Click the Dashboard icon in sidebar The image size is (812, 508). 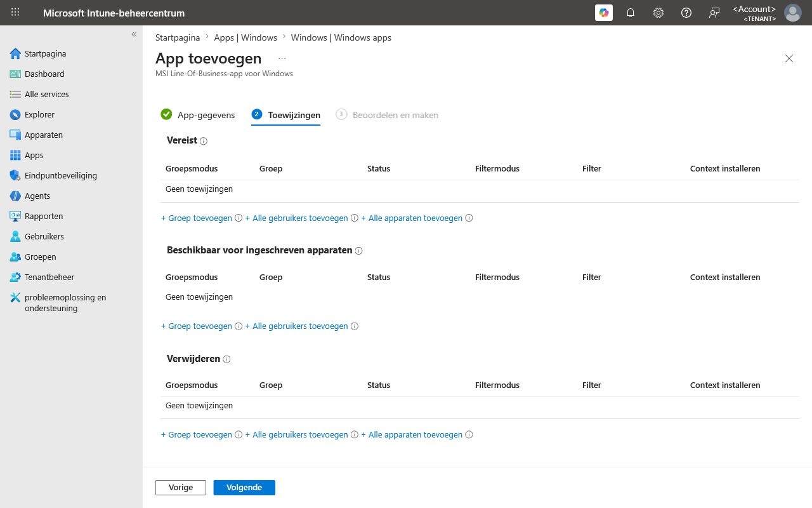click(x=15, y=74)
